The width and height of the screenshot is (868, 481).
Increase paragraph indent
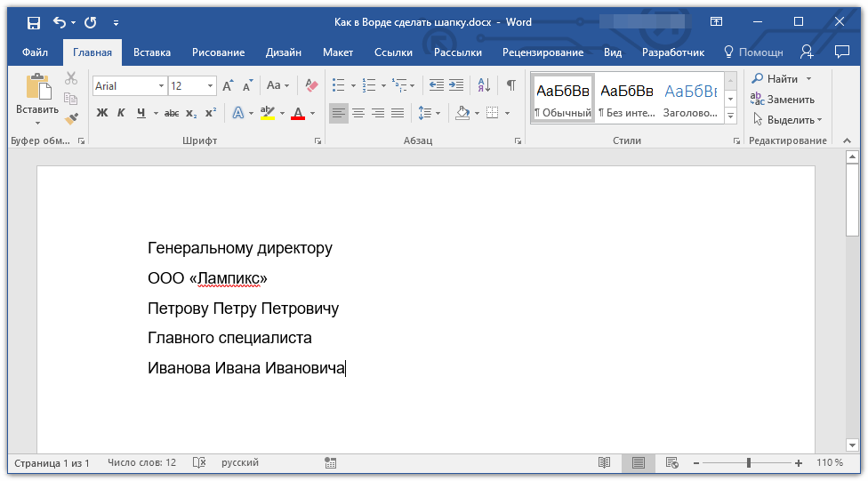click(456, 85)
